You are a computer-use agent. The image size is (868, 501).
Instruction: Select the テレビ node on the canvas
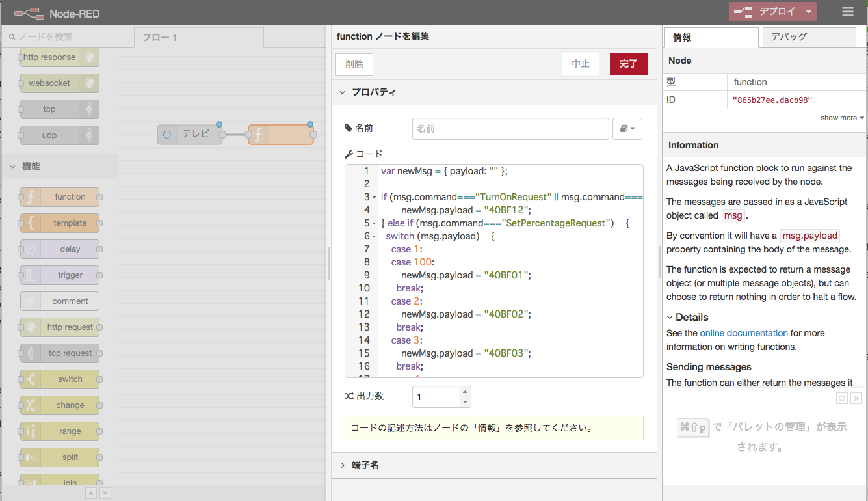click(190, 135)
